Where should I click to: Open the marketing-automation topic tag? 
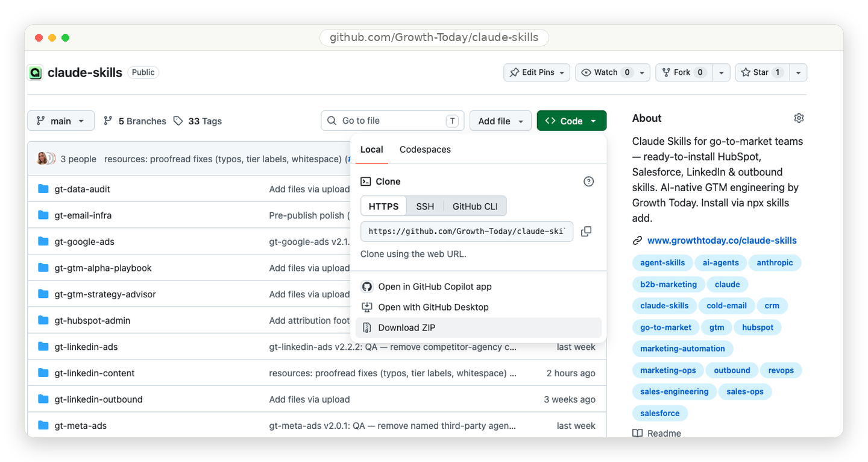(x=682, y=349)
